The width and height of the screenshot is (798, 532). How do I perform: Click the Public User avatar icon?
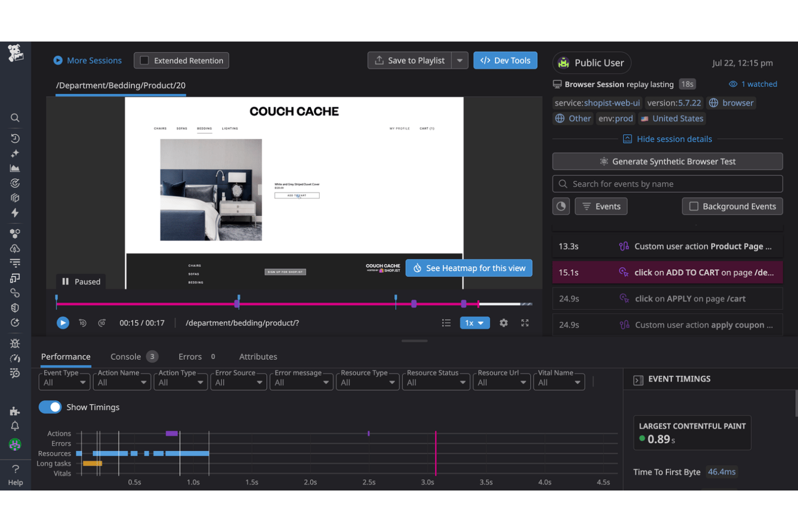[564, 63]
